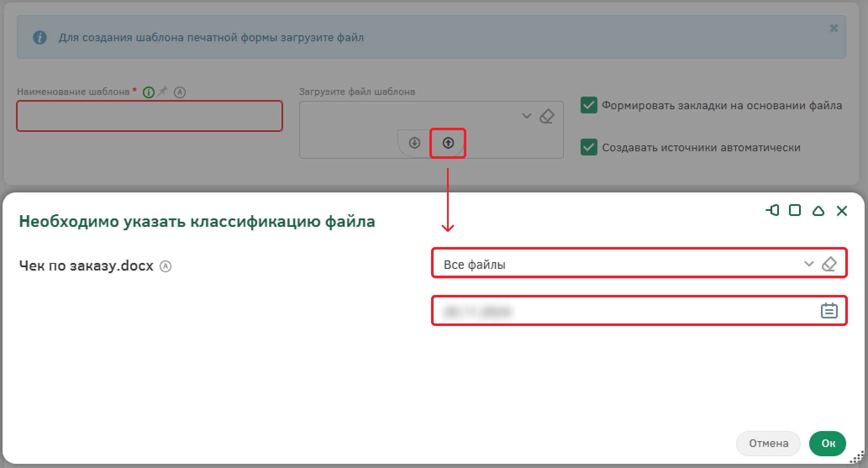
Task: Uncheck 'Формировать закладки на основании файла'
Action: [589, 105]
